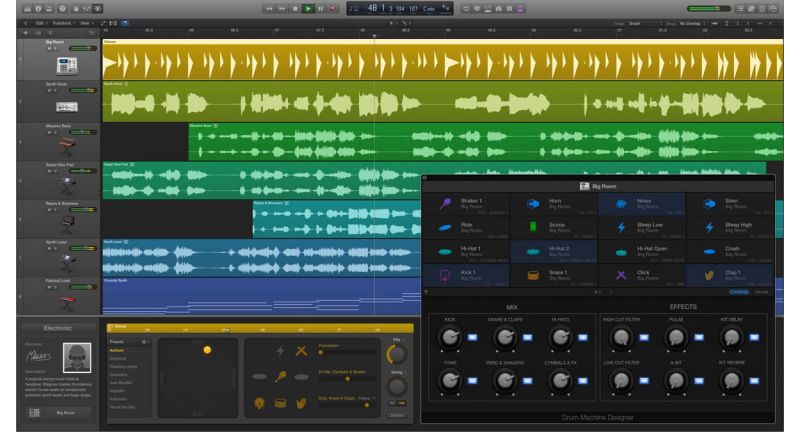The width and height of the screenshot is (800, 432).
Task: Select the Anthem preset
Action: coord(117,350)
